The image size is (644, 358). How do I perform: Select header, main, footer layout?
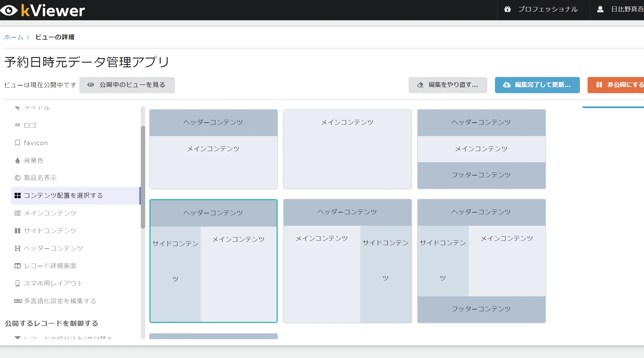pyautogui.click(x=481, y=149)
